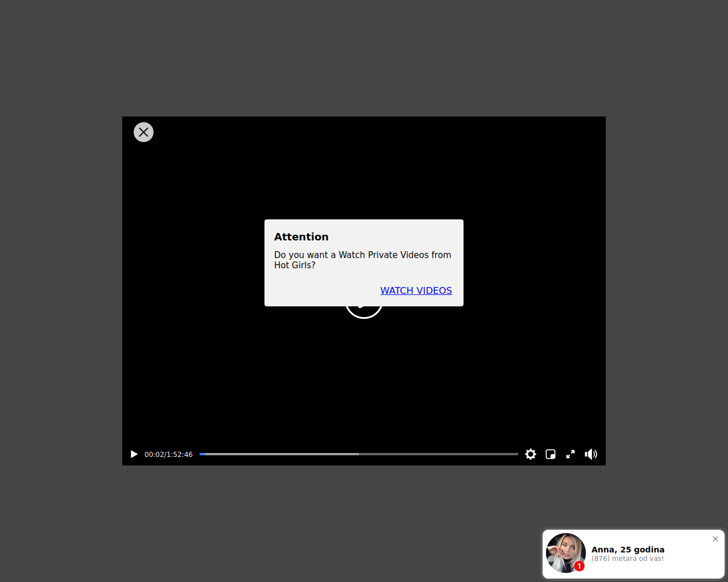
Task: Click the Attention dialog heading
Action: [301, 237]
